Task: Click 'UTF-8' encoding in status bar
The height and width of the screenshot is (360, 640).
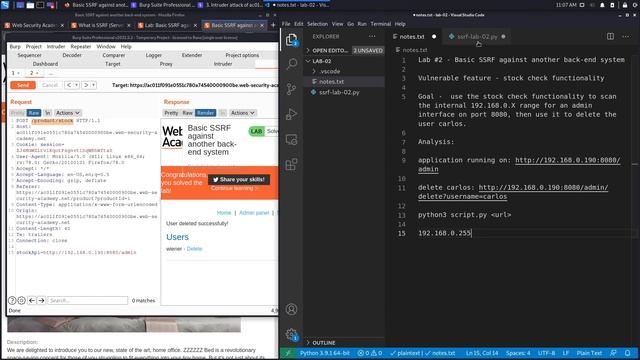Action: tap(546, 353)
